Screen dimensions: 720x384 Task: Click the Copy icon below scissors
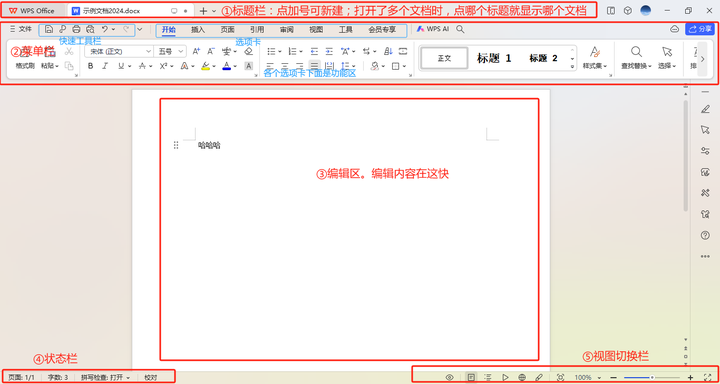click(69, 66)
